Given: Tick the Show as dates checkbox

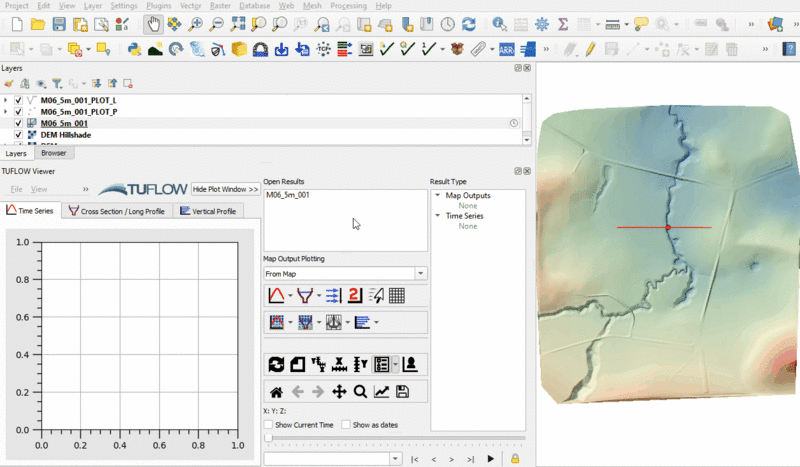Looking at the screenshot, I should [x=346, y=425].
